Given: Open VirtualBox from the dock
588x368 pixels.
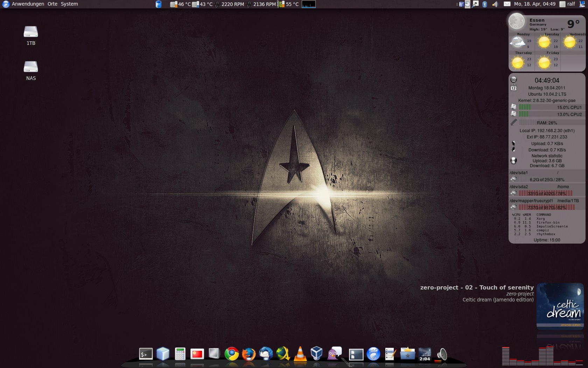Looking at the screenshot, I should pos(317,354).
